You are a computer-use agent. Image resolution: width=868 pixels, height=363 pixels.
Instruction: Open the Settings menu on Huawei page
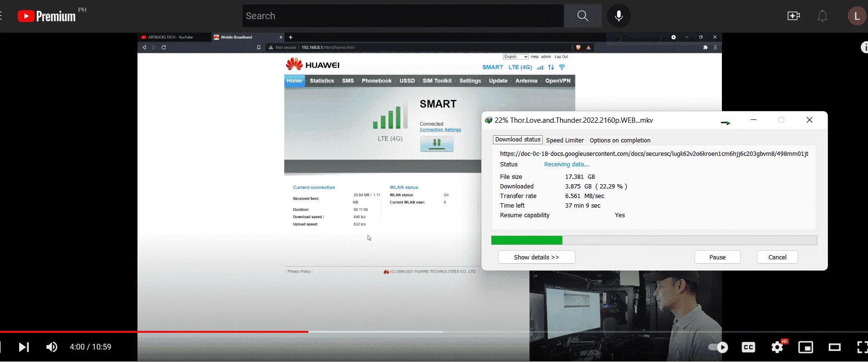(470, 81)
